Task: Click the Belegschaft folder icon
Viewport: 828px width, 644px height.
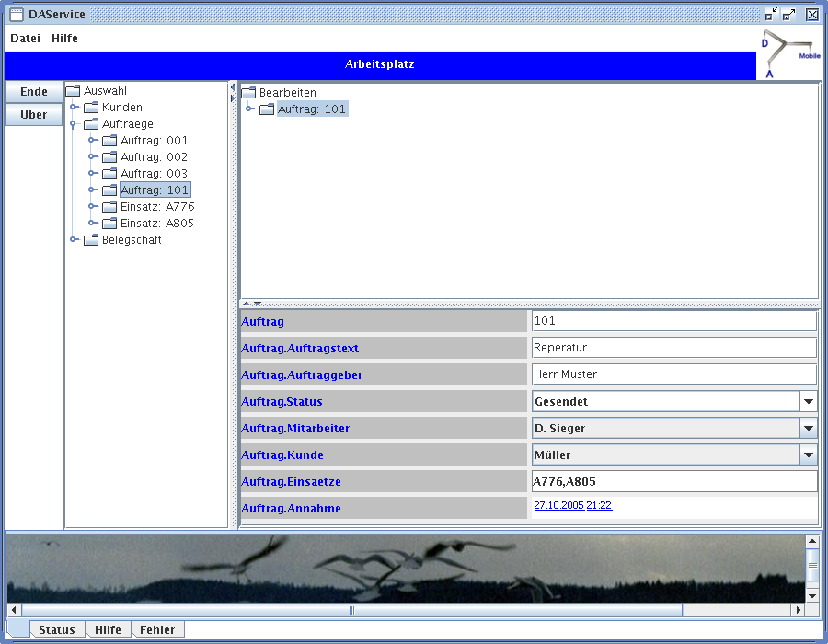Action: (91, 240)
